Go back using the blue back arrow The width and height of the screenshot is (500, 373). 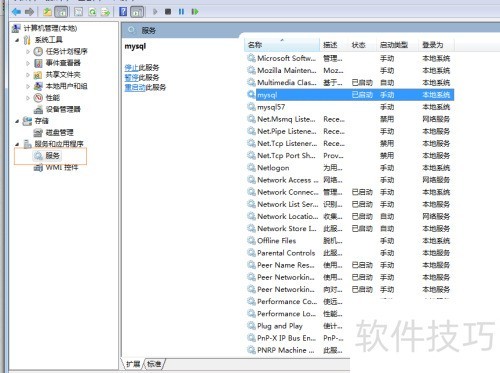pyautogui.click(x=16, y=12)
